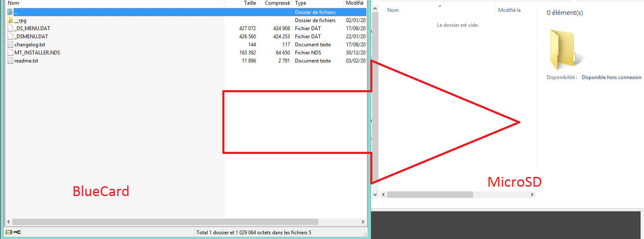644x239 pixels.
Task: Click the disk icon in the status bar
Action: point(9,232)
